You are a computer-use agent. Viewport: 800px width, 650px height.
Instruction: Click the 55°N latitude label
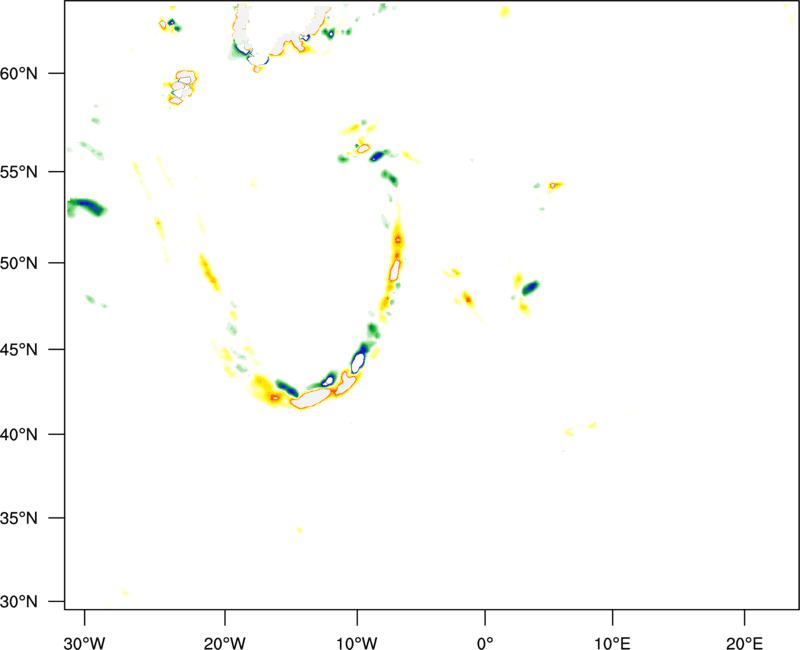coord(19,172)
